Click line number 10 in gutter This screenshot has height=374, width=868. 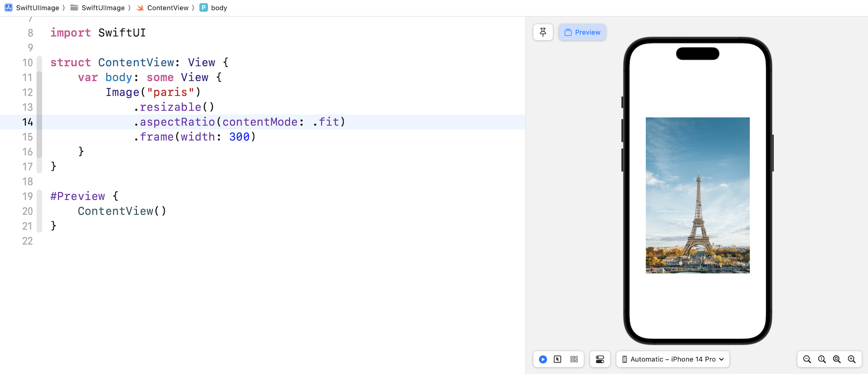pyautogui.click(x=28, y=62)
